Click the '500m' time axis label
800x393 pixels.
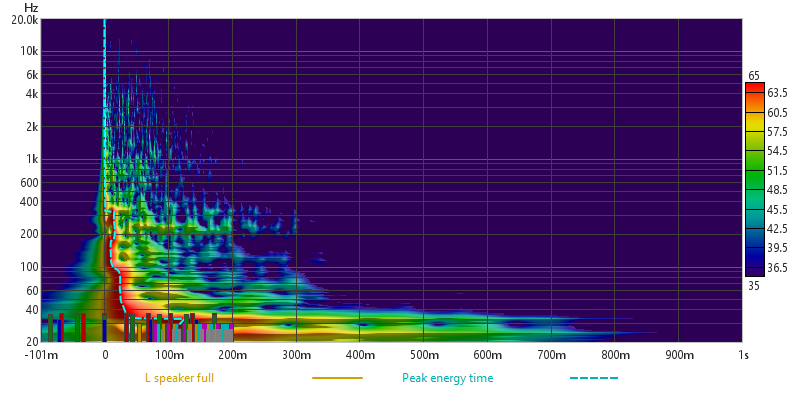click(423, 355)
